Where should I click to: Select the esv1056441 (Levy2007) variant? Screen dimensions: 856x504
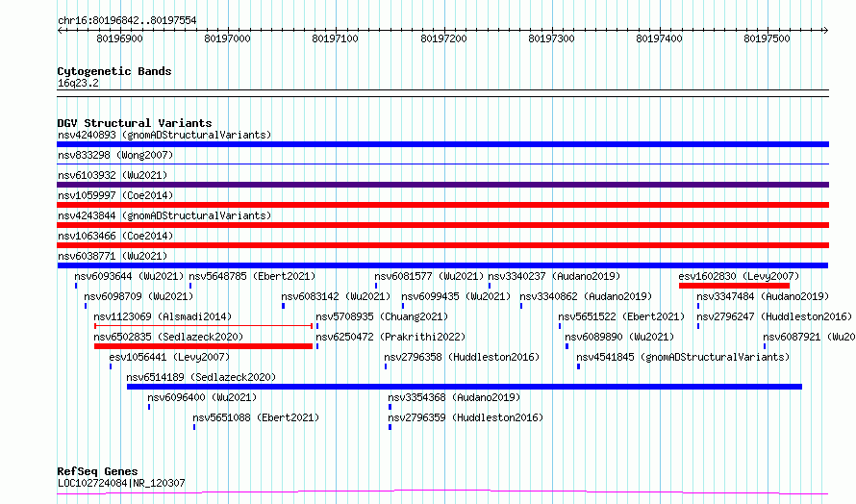pos(169,357)
